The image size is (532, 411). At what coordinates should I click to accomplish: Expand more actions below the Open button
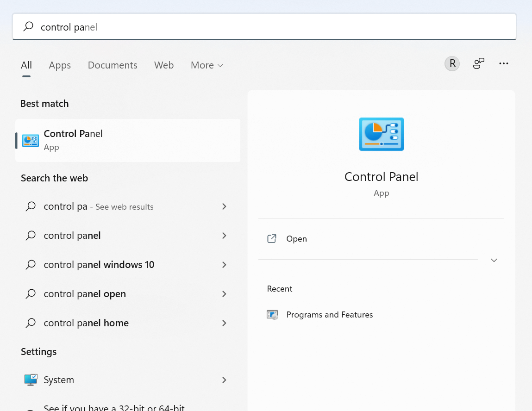pyautogui.click(x=494, y=260)
